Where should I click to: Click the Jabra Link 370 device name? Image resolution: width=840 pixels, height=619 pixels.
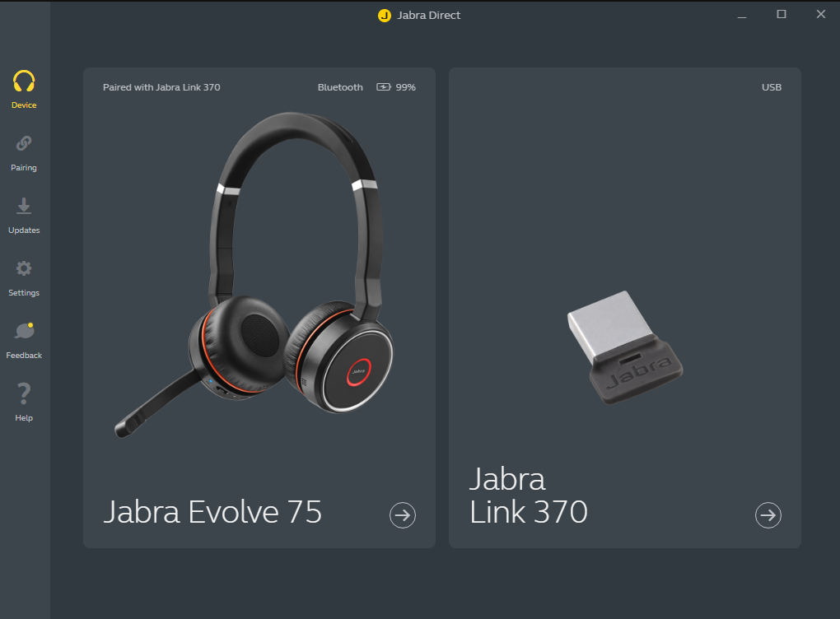tap(529, 496)
